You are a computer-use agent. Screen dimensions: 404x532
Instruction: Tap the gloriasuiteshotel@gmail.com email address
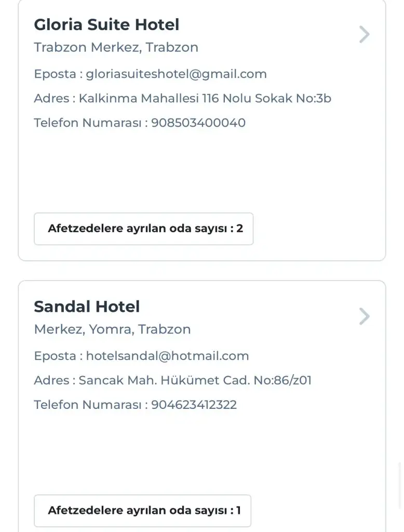click(x=176, y=74)
